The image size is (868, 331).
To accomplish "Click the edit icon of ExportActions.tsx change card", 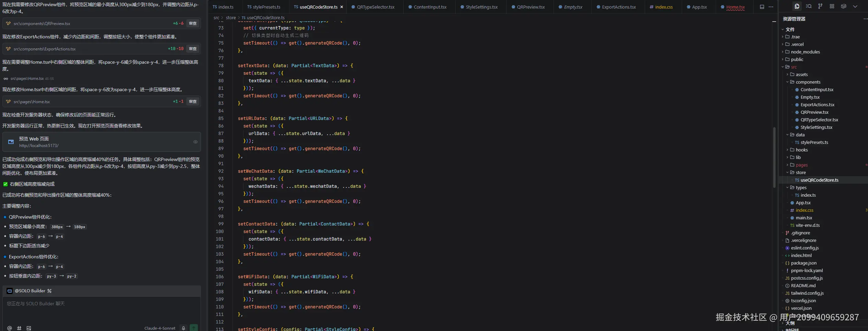I will 8,49.
